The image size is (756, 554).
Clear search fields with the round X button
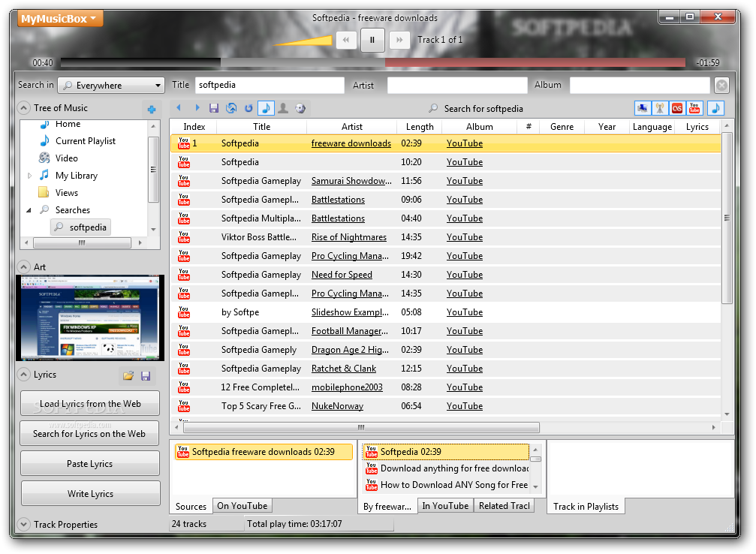721,86
